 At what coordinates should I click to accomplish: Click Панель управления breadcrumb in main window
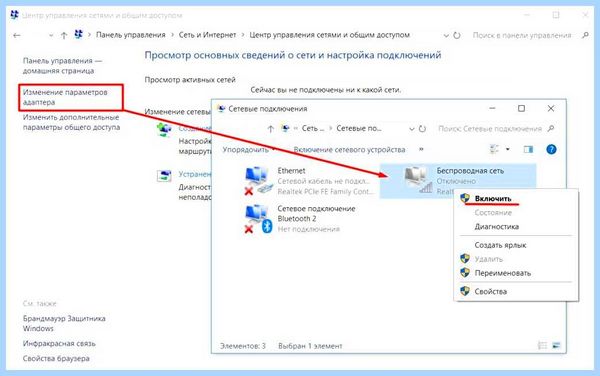coord(130,35)
